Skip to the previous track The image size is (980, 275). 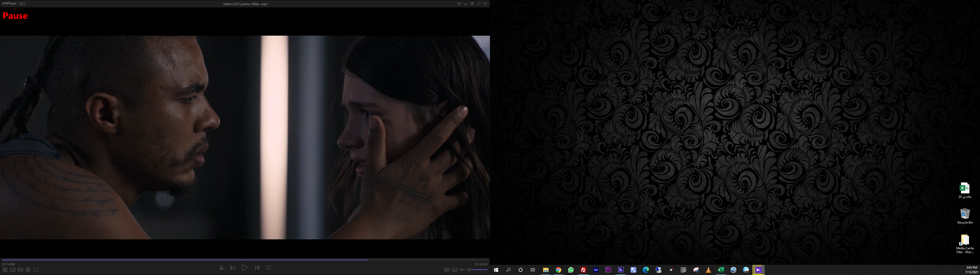pos(233,268)
